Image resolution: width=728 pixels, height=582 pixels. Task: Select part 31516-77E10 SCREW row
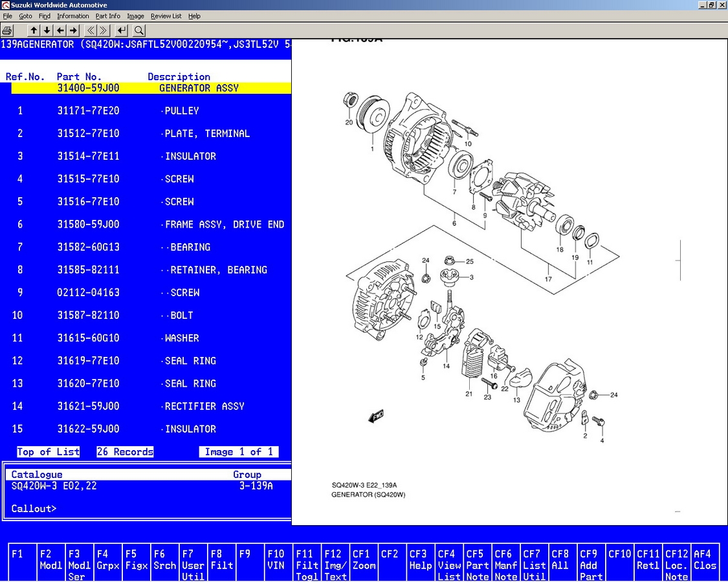point(151,202)
